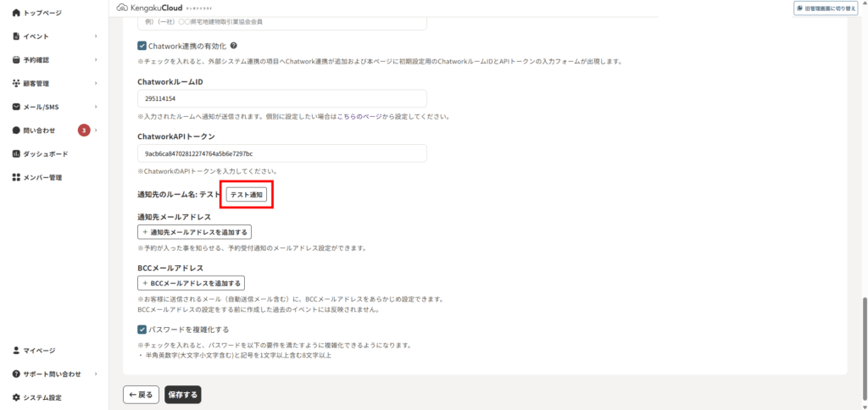Image resolution: width=868 pixels, height=410 pixels.
Task: Open システム設定 menu item
Action: [x=42, y=397]
